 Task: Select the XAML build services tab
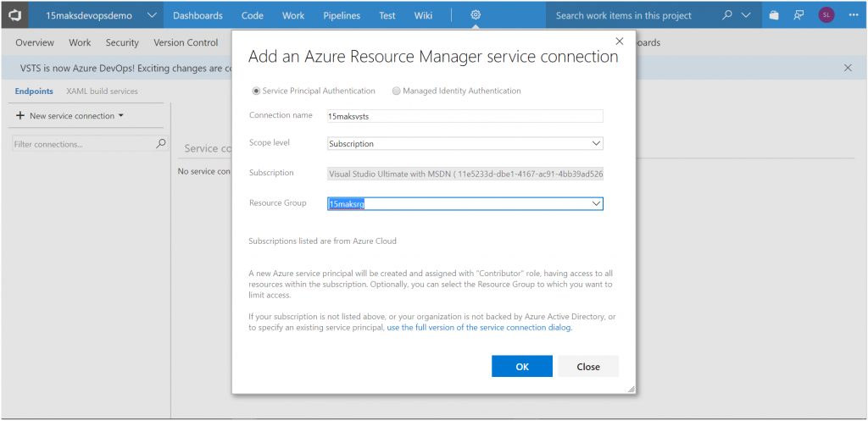(x=102, y=91)
